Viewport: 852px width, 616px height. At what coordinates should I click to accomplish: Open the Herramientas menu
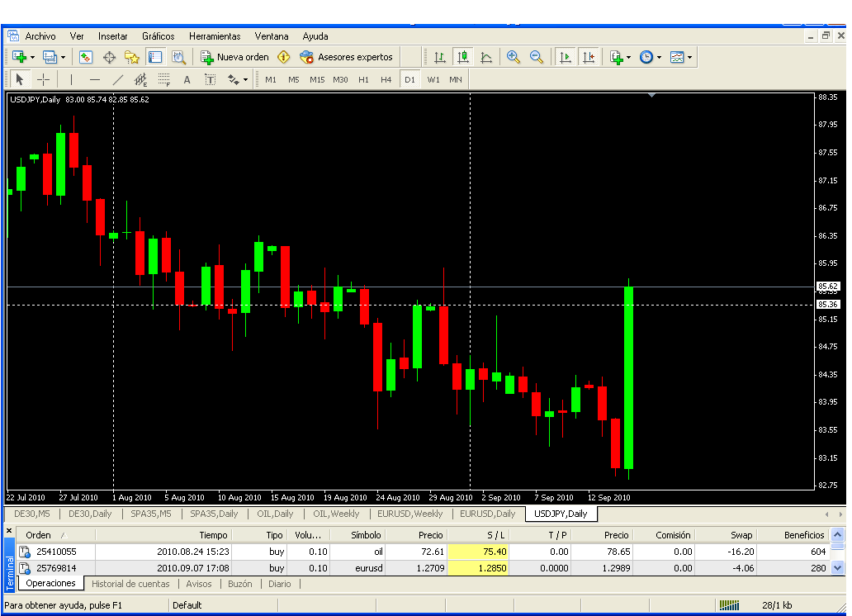pos(215,36)
